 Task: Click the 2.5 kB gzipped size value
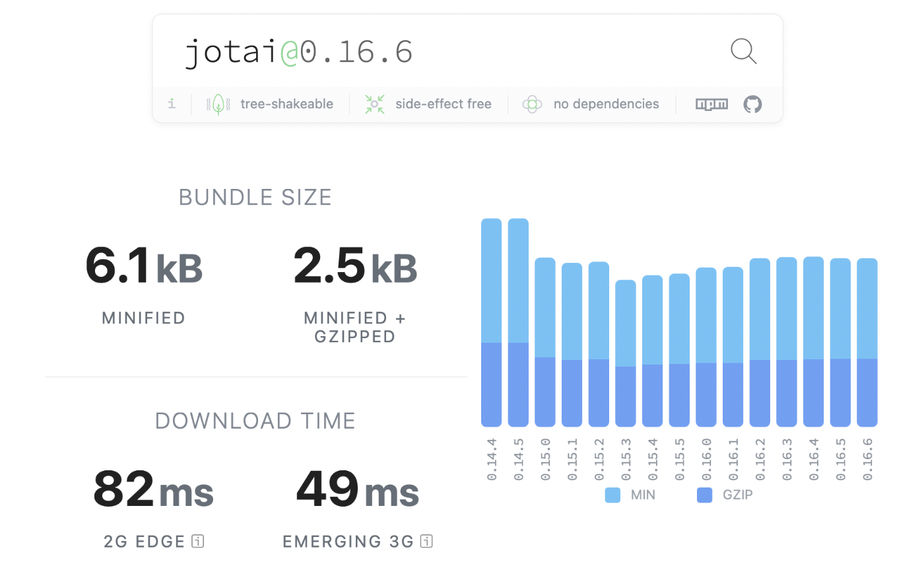(x=355, y=266)
